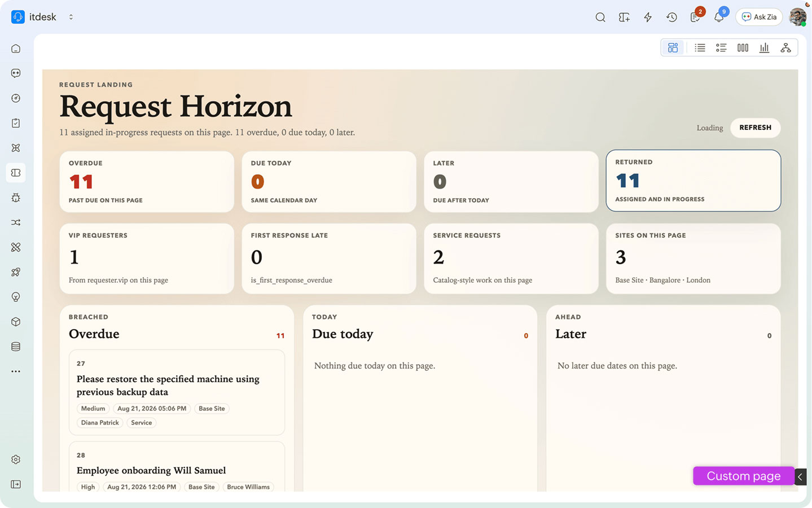
Task: Switch to the plain list view
Action: coord(700,48)
